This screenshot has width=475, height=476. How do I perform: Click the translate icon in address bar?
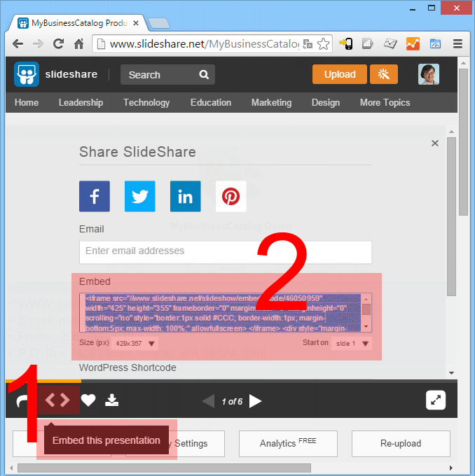(x=308, y=44)
